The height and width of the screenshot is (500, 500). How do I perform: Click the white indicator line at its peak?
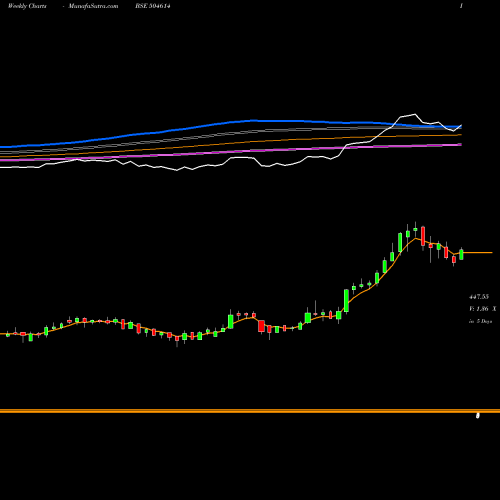point(415,114)
